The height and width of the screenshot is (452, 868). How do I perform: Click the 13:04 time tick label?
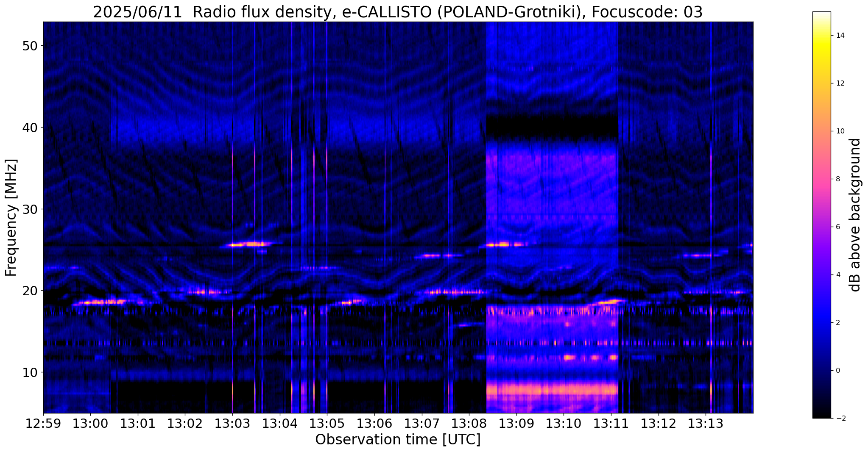280,423
